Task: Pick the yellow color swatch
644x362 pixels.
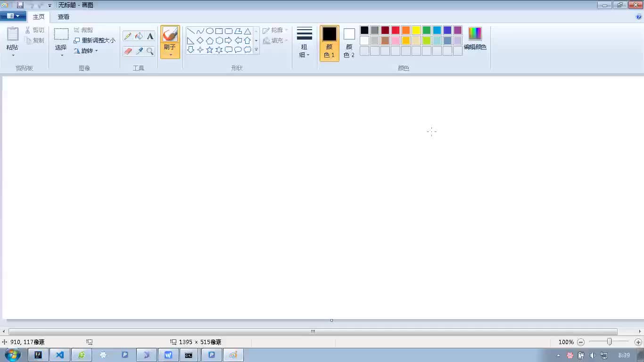Action: [416, 30]
